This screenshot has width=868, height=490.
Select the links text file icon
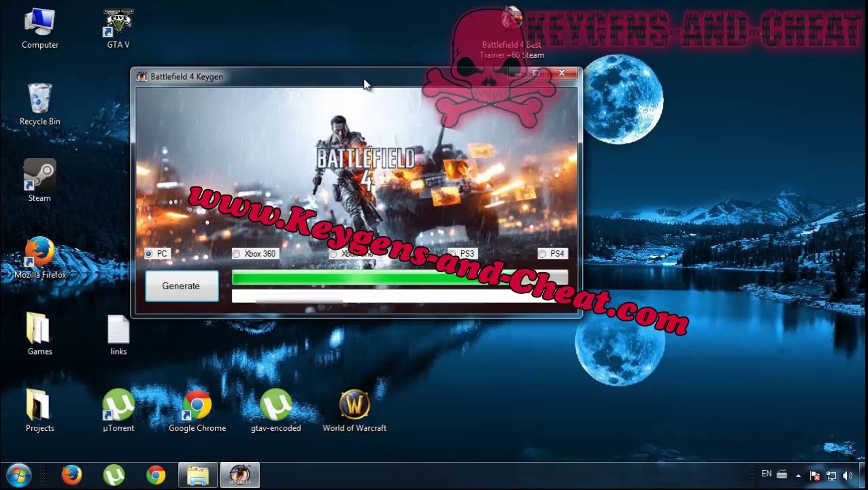coord(118,334)
